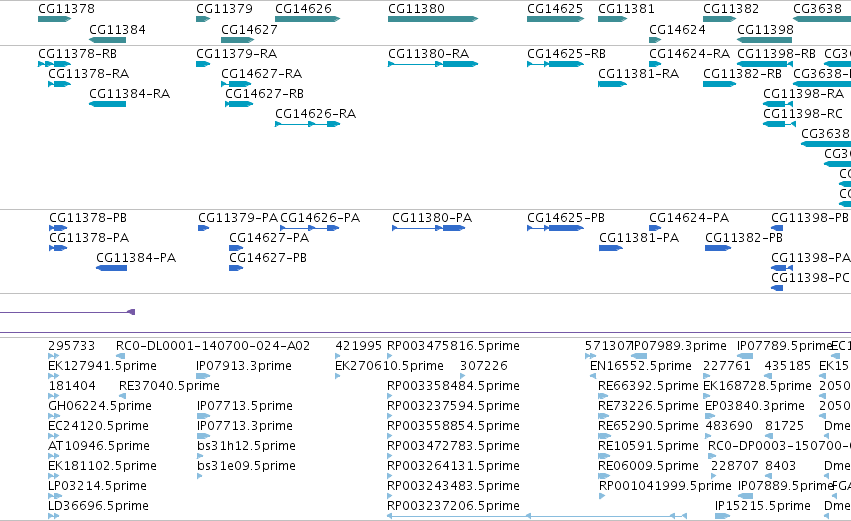851x521 pixels.
Task: Click EST bs31h12.5prime
Action: pos(246,447)
